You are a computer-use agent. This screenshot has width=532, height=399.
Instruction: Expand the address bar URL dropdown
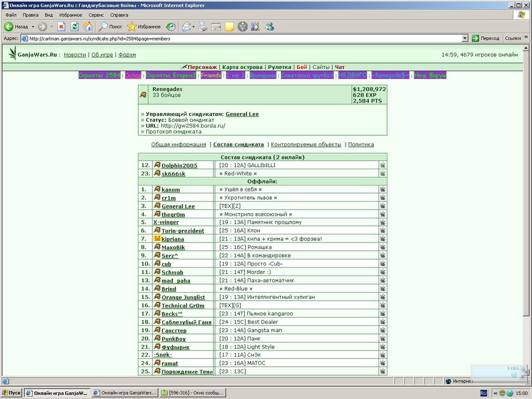pyautogui.click(x=465, y=38)
